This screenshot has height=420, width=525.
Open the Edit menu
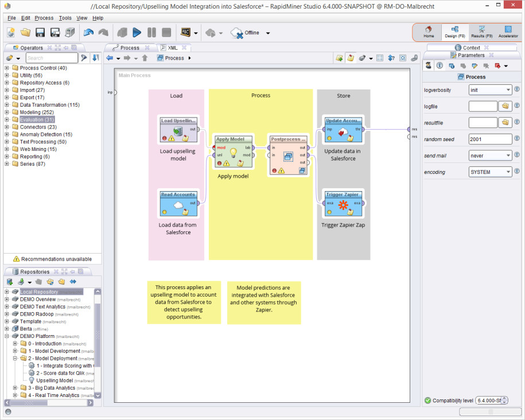25,18
